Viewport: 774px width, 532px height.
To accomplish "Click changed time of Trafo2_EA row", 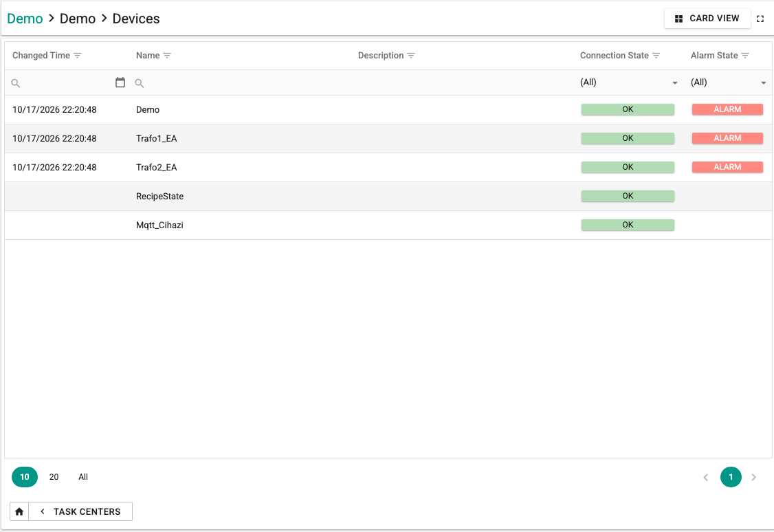I will (x=54, y=167).
